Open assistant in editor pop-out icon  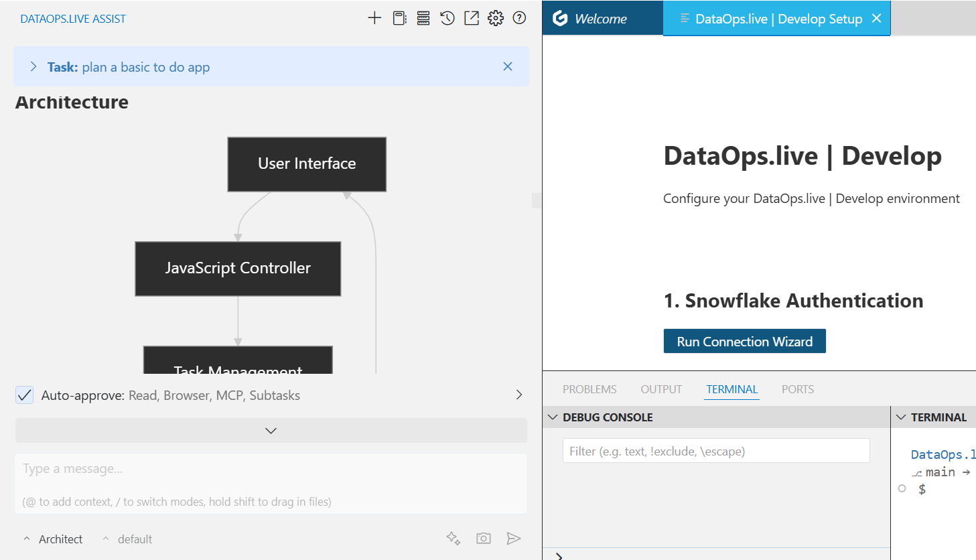pyautogui.click(x=472, y=18)
